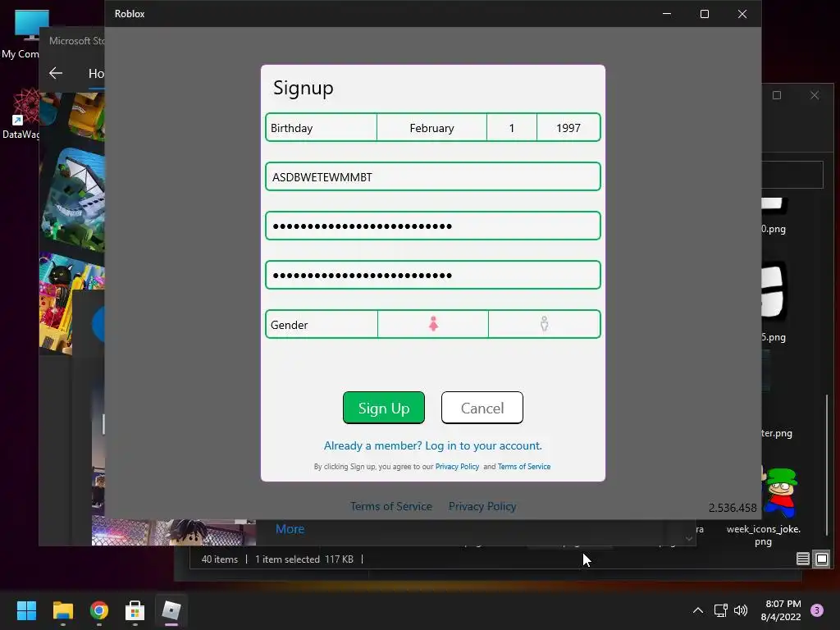Select the female gender icon
This screenshot has width=840, height=630.
click(433, 324)
